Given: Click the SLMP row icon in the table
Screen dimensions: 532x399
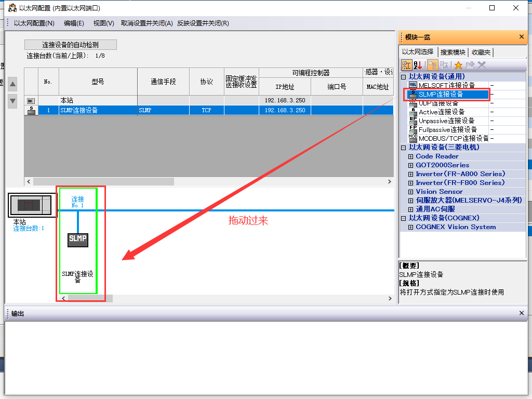Looking at the screenshot, I should (31, 110).
